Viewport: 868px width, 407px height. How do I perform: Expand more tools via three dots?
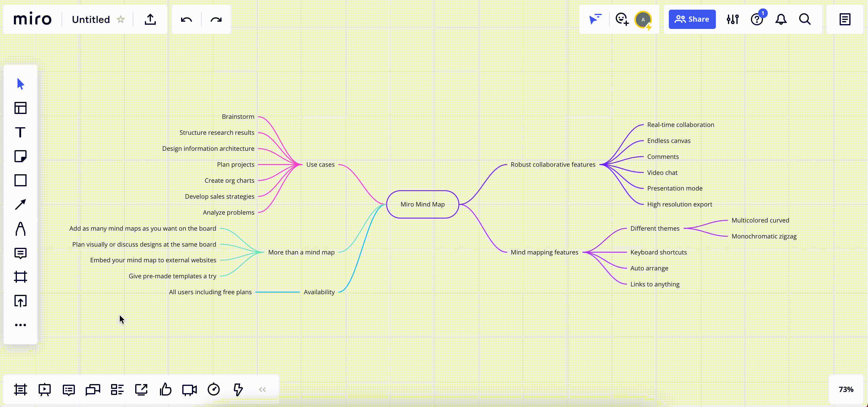[20, 325]
